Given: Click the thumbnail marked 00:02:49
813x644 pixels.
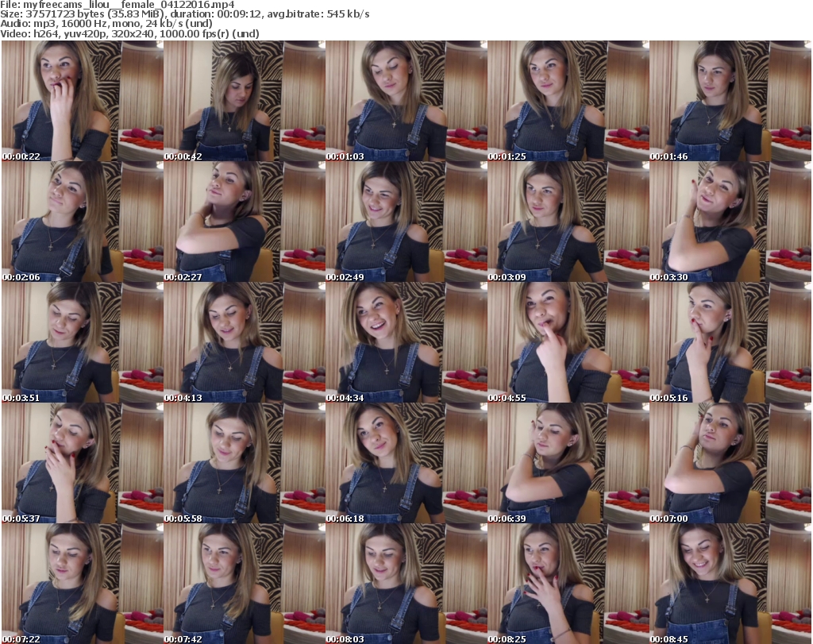Looking at the screenshot, I should 406,222.
